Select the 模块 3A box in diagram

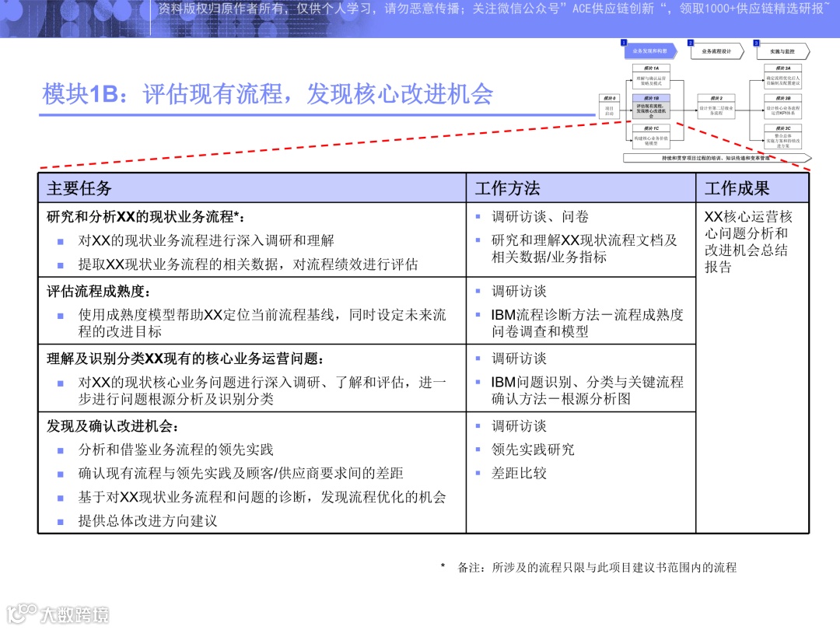pos(782,76)
